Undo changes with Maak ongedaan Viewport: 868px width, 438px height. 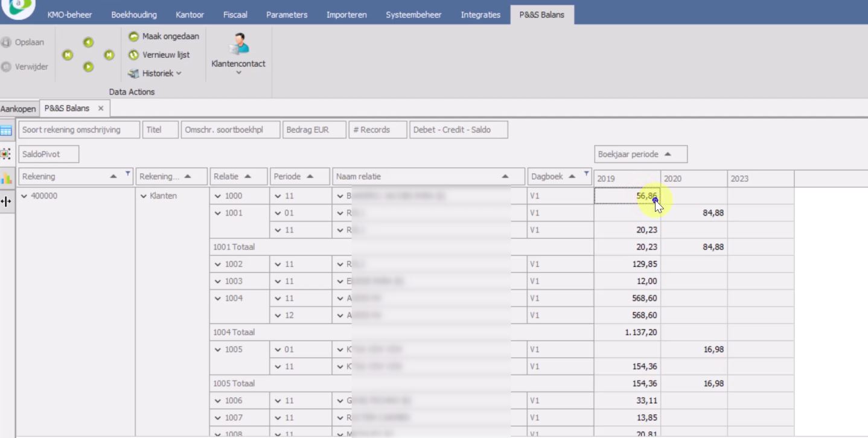click(x=164, y=36)
